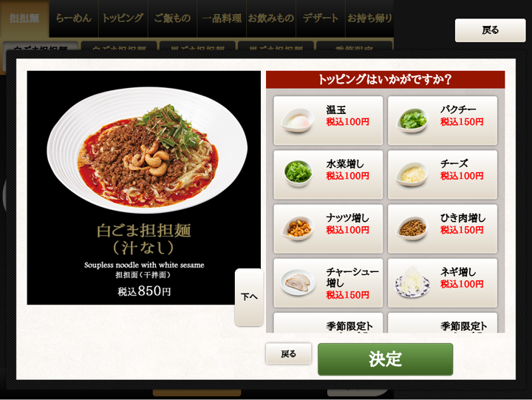The width and height of the screenshot is (532, 400).
Task: Select the ナッツ増し extra nuts topping
Action: click(328, 228)
